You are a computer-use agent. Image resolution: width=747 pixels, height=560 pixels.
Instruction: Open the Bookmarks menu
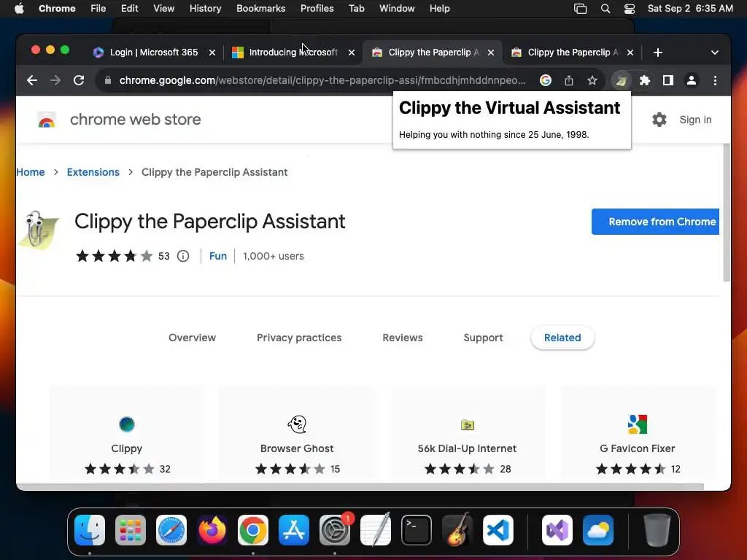(x=260, y=9)
